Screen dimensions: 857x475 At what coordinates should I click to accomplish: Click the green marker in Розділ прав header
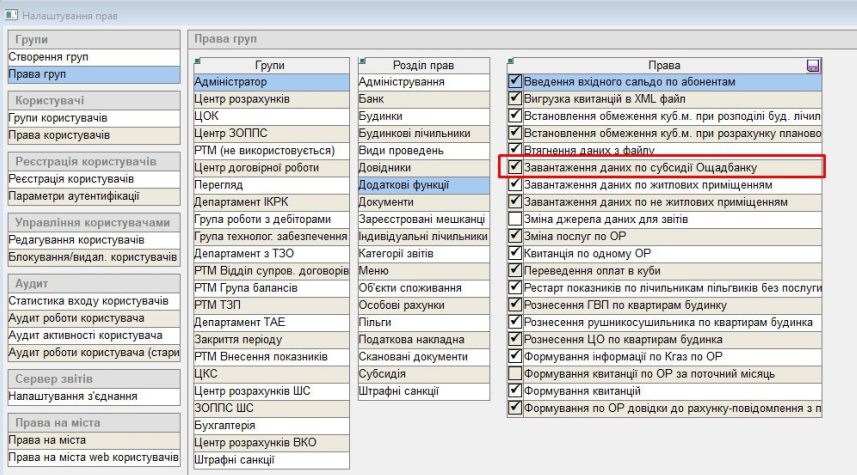click(x=360, y=61)
